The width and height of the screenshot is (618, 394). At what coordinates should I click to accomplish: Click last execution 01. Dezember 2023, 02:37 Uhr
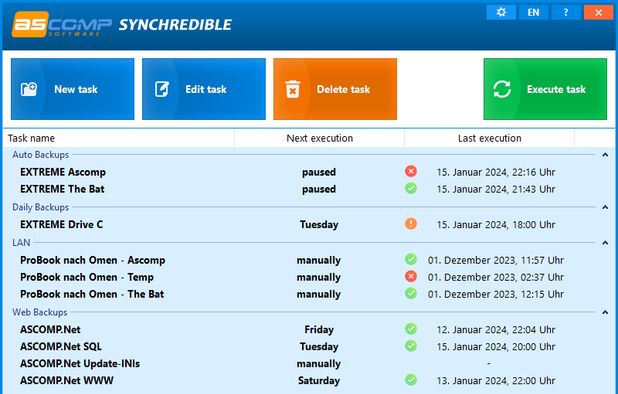coord(496,277)
